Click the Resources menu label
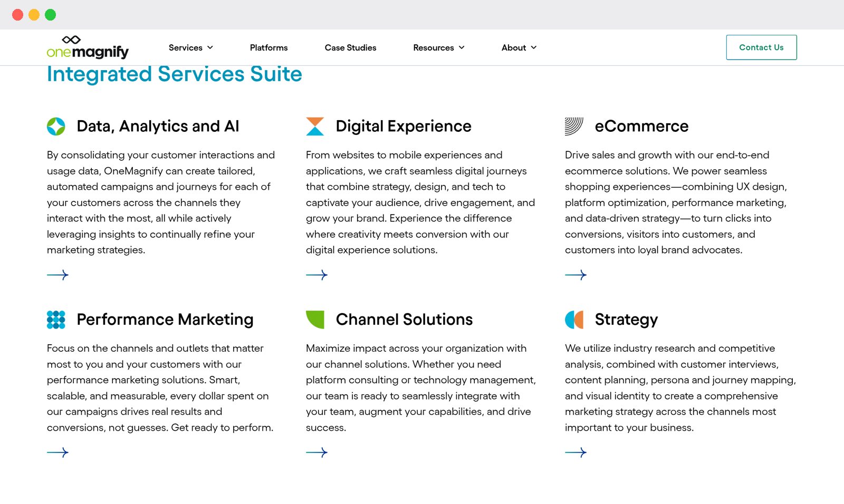 (x=434, y=47)
